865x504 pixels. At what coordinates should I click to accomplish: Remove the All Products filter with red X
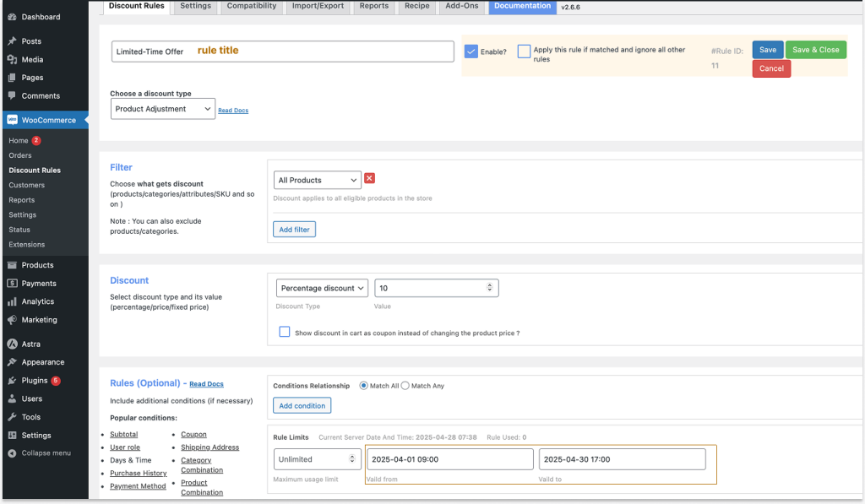(x=370, y=178)
